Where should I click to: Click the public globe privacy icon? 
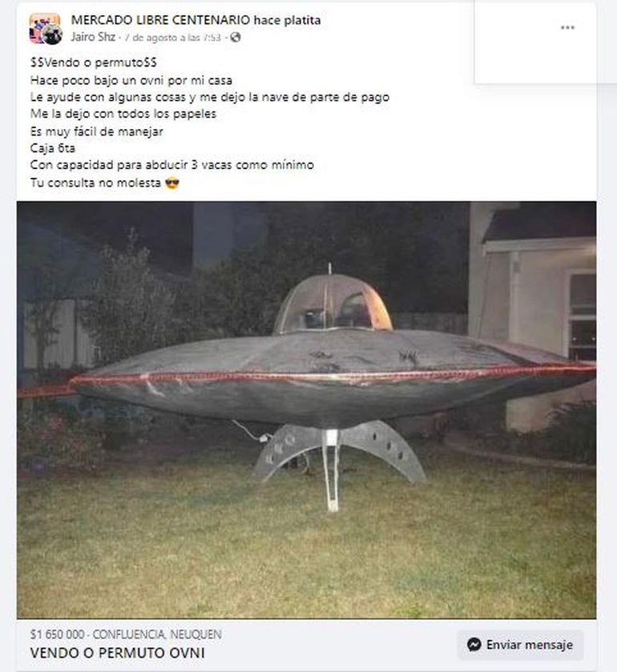[236, 38]
